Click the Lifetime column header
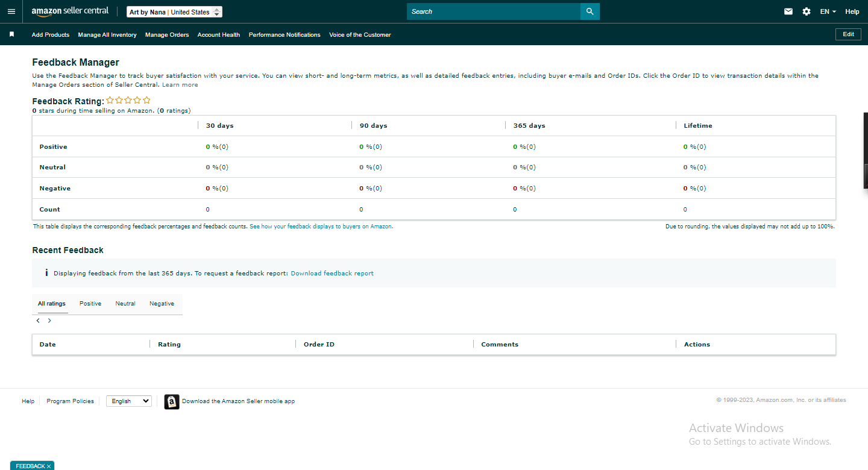This screenshot has width=868, height=470. point(698,126)
